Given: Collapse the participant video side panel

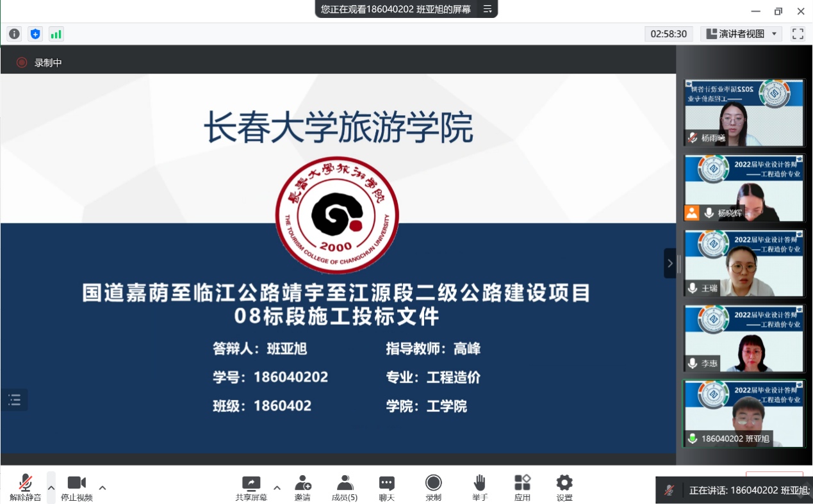Looking at the screenshot, I should click(669, 263).
